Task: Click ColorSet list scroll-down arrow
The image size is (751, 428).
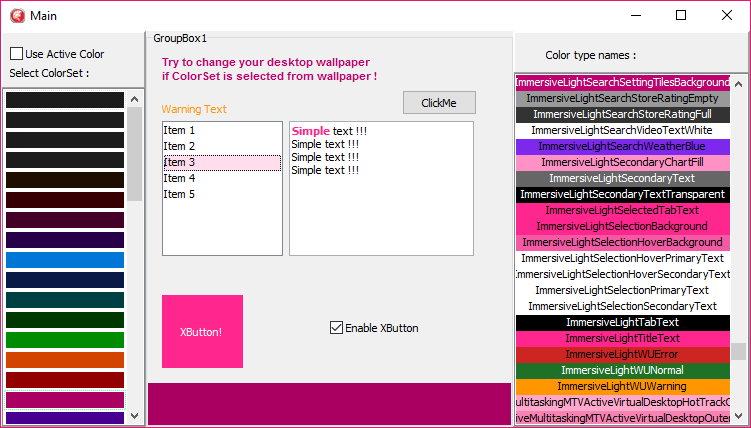Action: 135,416
